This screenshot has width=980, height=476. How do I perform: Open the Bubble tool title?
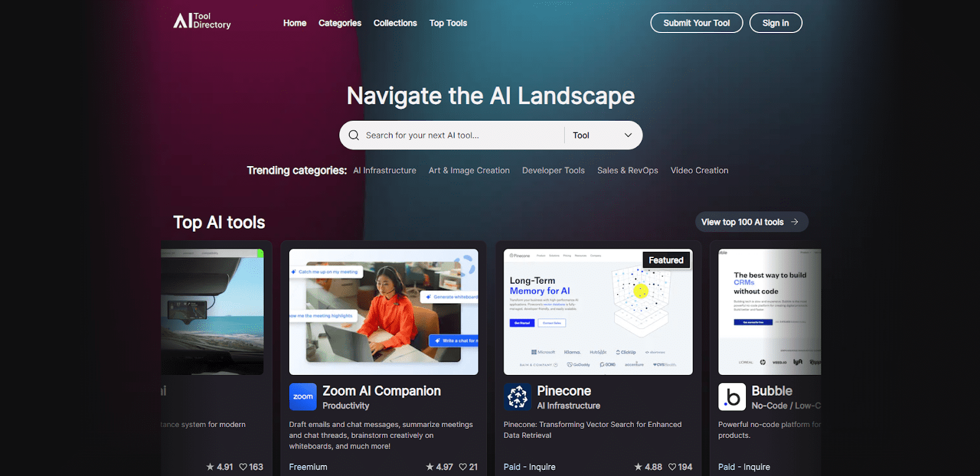click(772, 391)
